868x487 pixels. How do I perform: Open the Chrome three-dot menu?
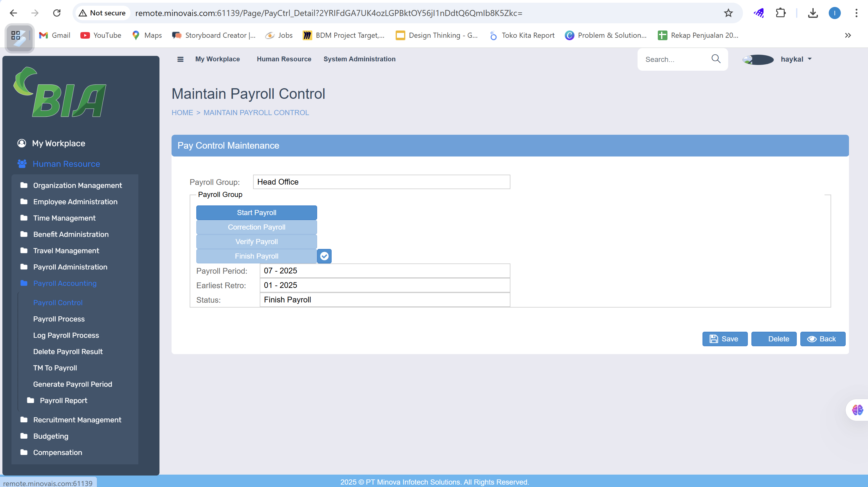(856, 13)
